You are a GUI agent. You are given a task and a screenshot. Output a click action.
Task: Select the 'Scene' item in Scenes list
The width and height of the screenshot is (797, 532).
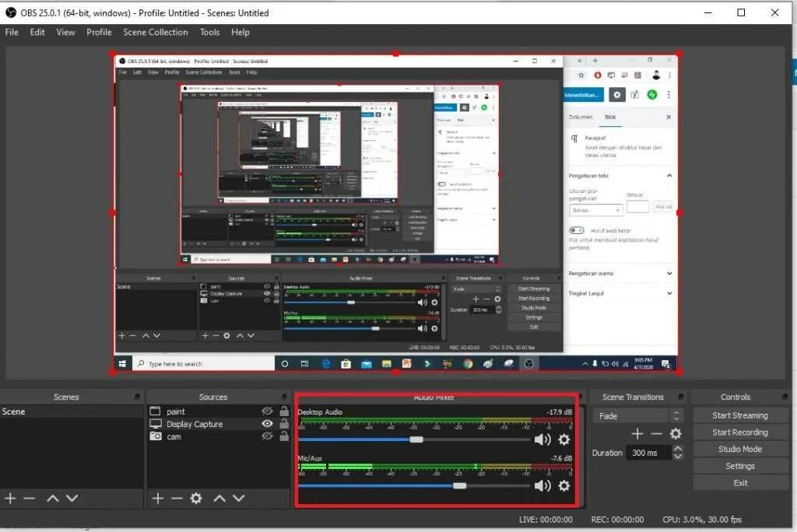(x=72, y=411)
